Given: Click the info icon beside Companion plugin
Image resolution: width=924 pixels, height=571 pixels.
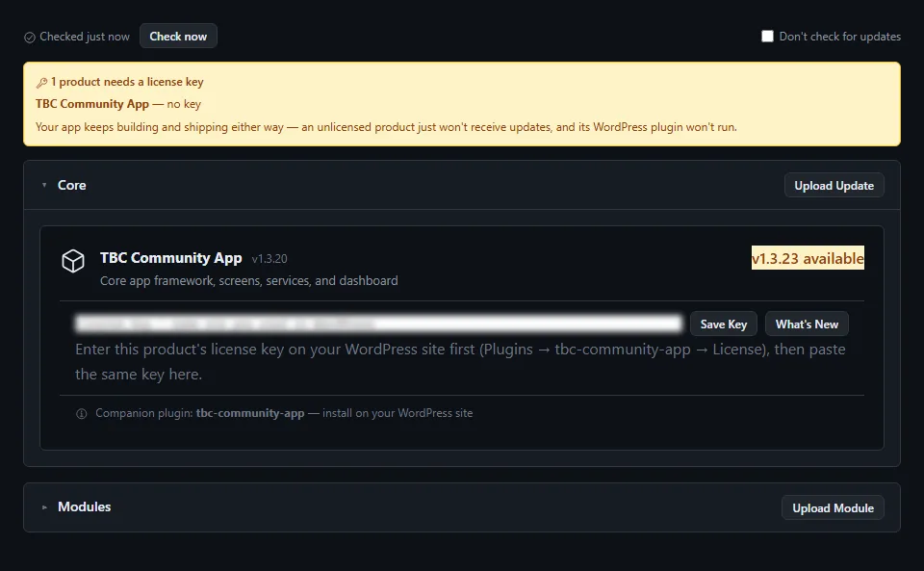Looking at the screenshot, I should [x=81, y=414].
